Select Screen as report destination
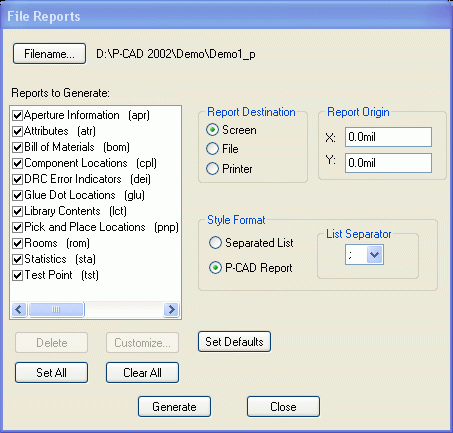 (212, 130)
